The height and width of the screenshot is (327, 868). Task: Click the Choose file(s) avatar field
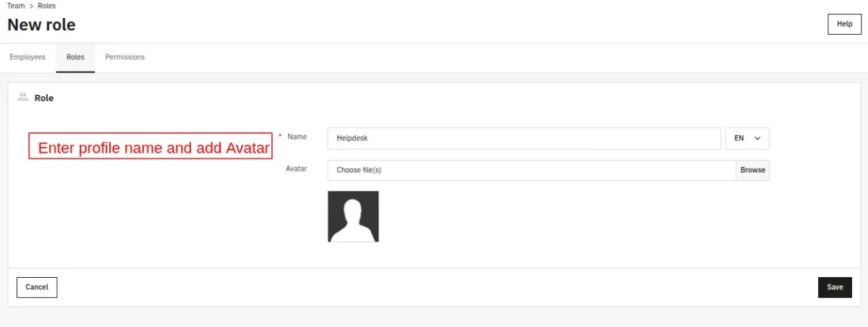[x=532, y=170]
